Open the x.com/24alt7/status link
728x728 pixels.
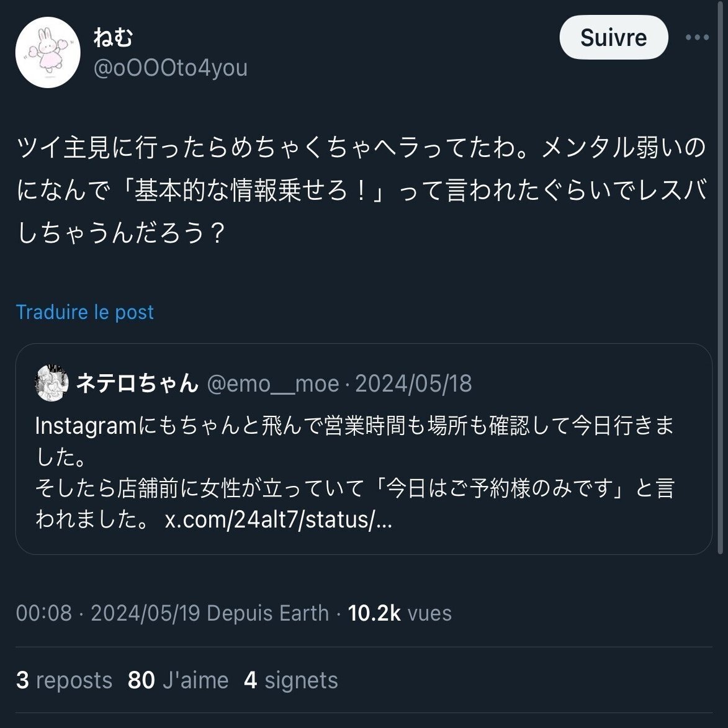pos(279,519)
